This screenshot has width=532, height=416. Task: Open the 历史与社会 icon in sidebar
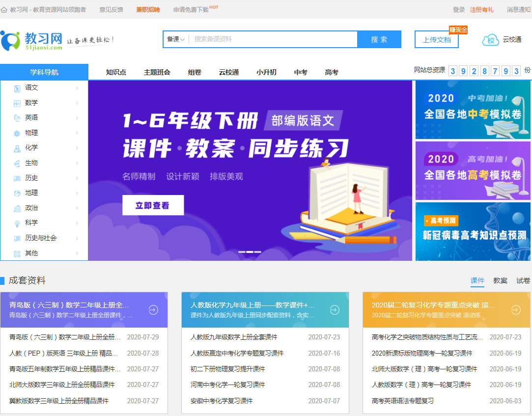[17, 239]
